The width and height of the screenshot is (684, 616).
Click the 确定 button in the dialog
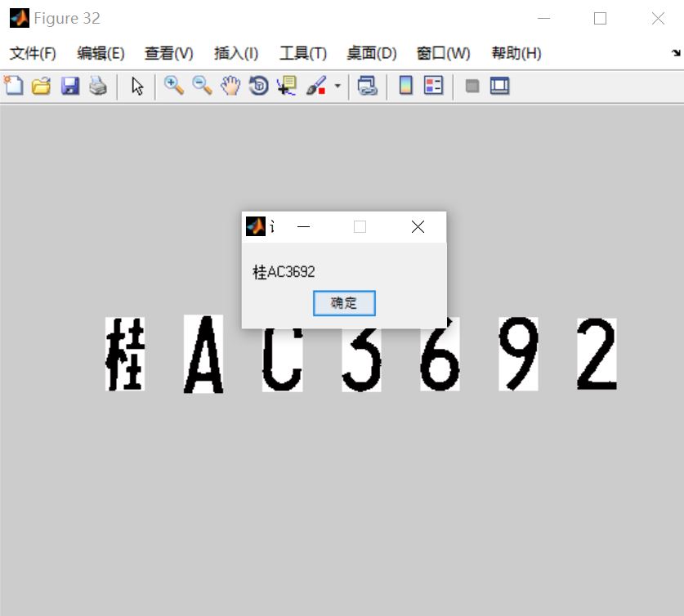[344, 303]
